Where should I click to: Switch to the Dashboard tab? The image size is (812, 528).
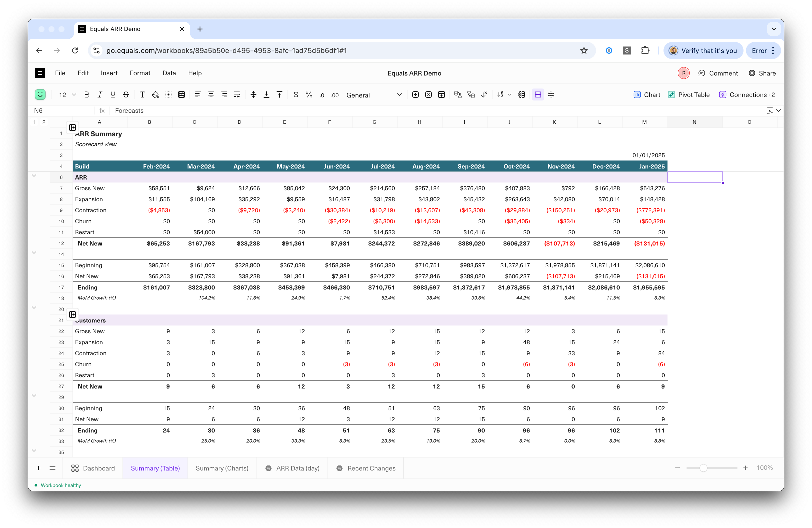pos(99,468)
